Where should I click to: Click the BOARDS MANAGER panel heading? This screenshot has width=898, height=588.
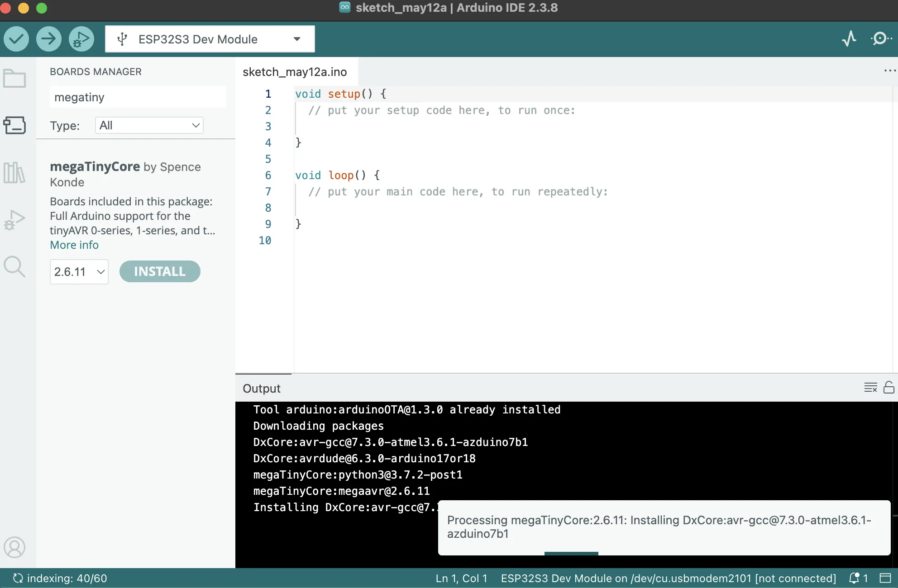(x=96, y=71)
